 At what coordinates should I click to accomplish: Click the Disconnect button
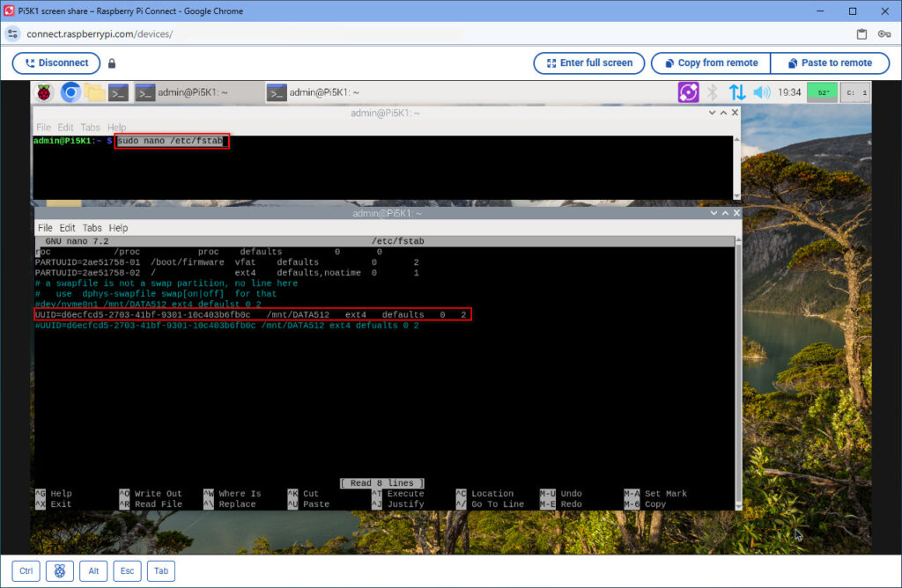click(56, 63)
